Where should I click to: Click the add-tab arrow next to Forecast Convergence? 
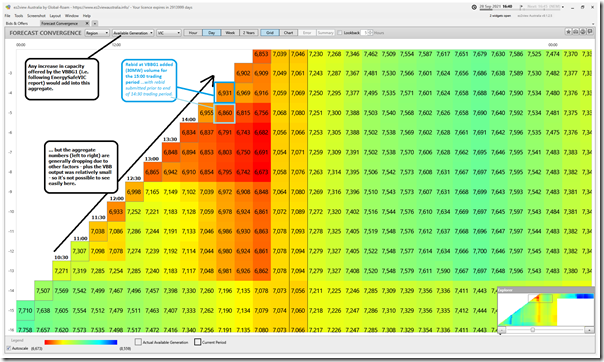click(x=95, y=23)
